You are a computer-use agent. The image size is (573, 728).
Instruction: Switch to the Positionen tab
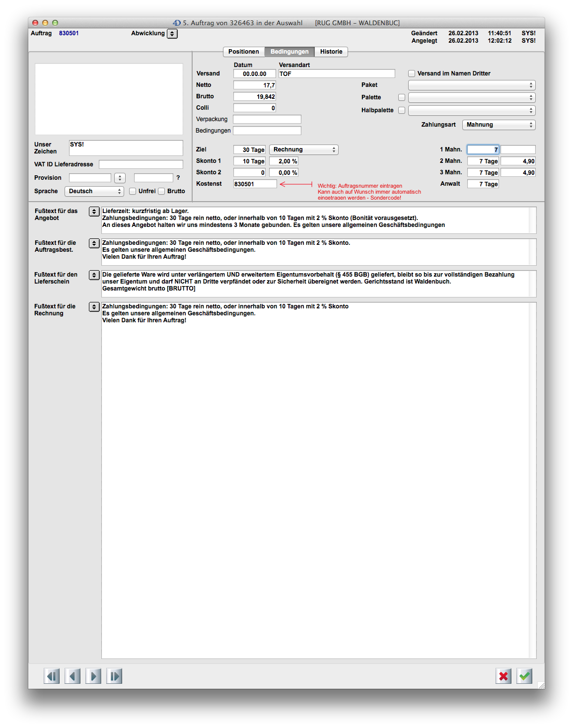click(x=243, y=52)
